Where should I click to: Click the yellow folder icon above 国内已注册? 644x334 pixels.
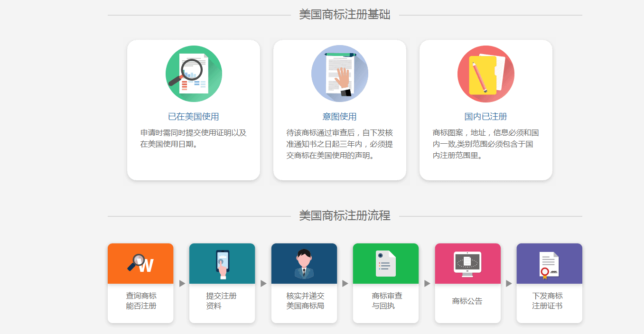tap(486, 74)
